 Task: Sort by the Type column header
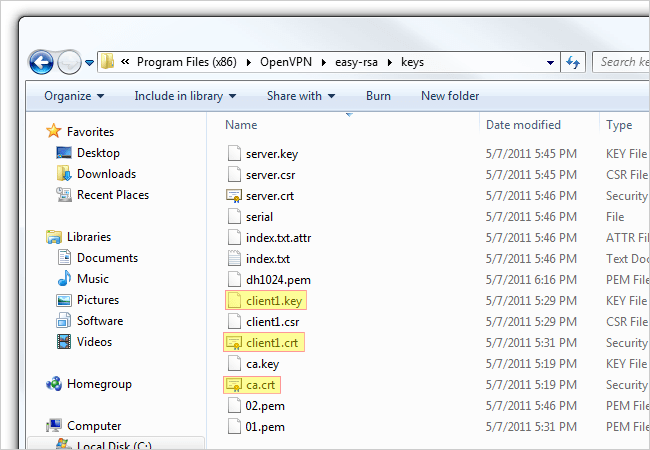[x=619, y=125]
